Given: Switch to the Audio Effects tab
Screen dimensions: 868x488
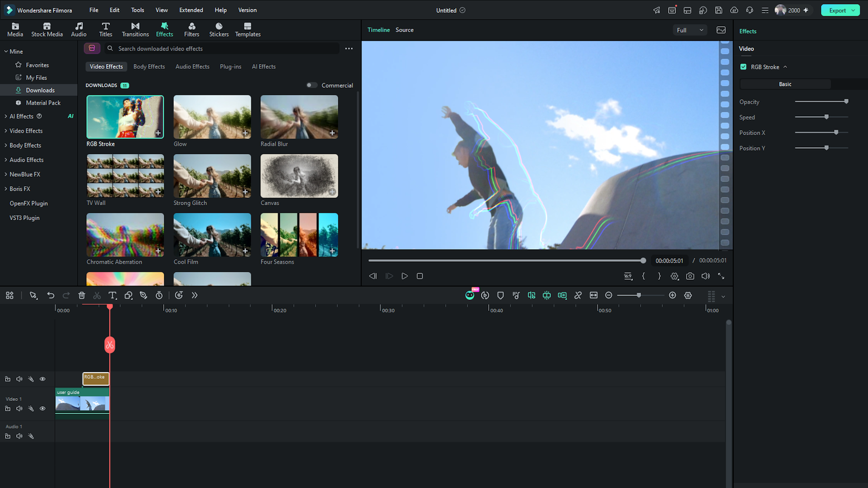Looking at the screenshot, I should pos(192,67).
